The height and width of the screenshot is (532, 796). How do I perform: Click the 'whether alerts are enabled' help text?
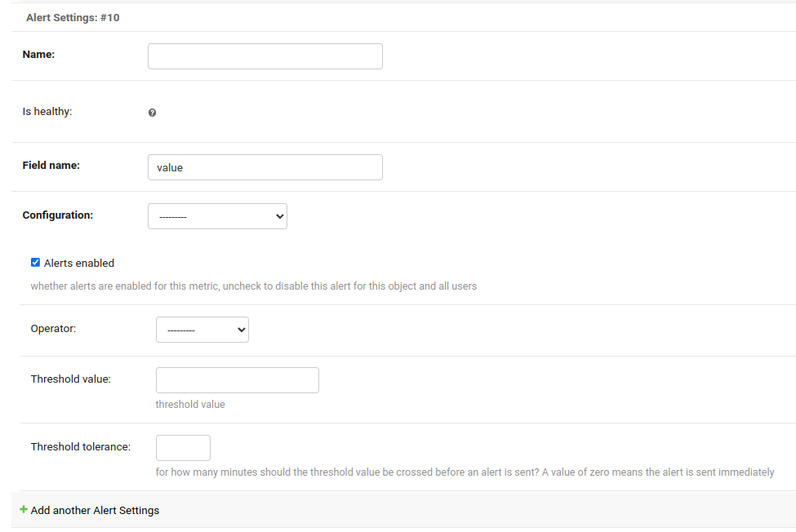pyautogui.click(x=254, y=286)
